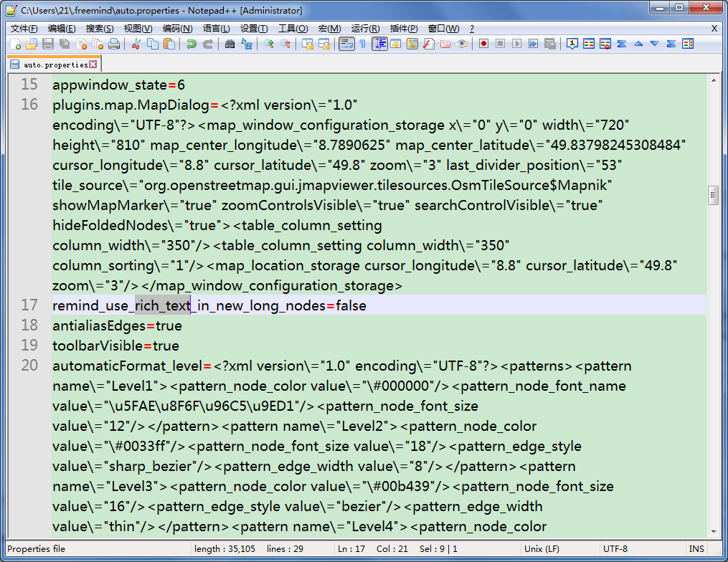Open the 插件(P) plugins menu

point(404,29)
